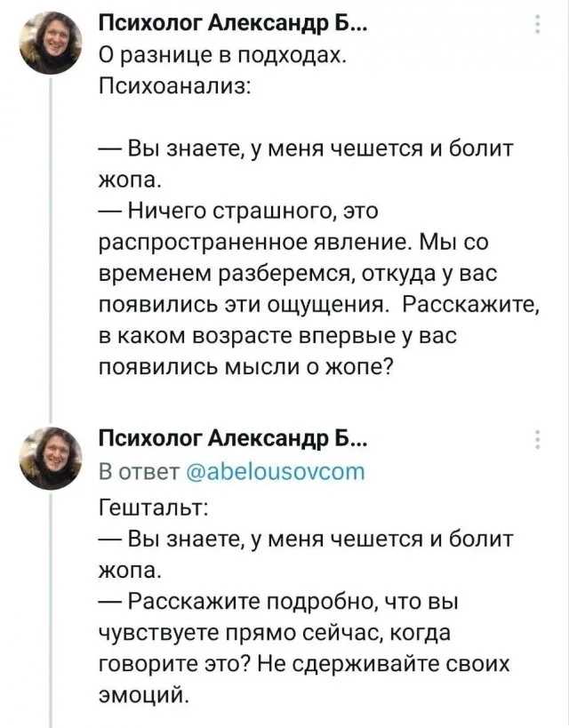This screenshot has width=569, height=728.
Task: Open the three-dot menu on the first tweet
Action: (538, 26)
